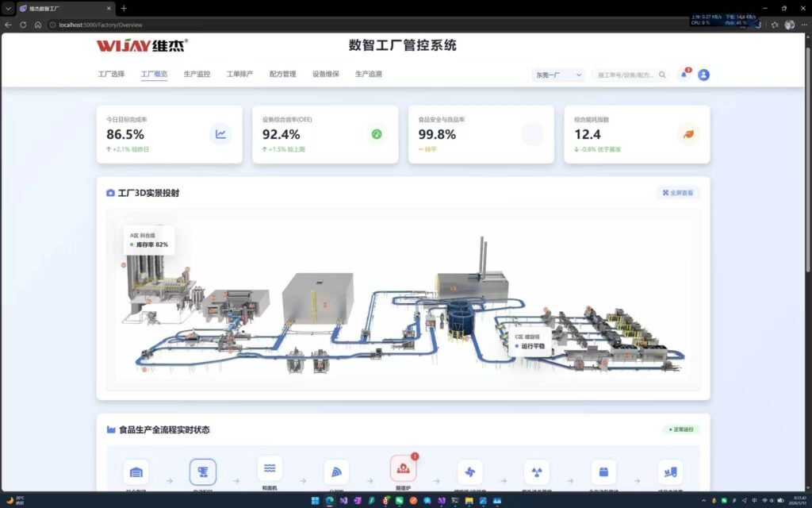Open File Explorer from the taskbar

469,500
